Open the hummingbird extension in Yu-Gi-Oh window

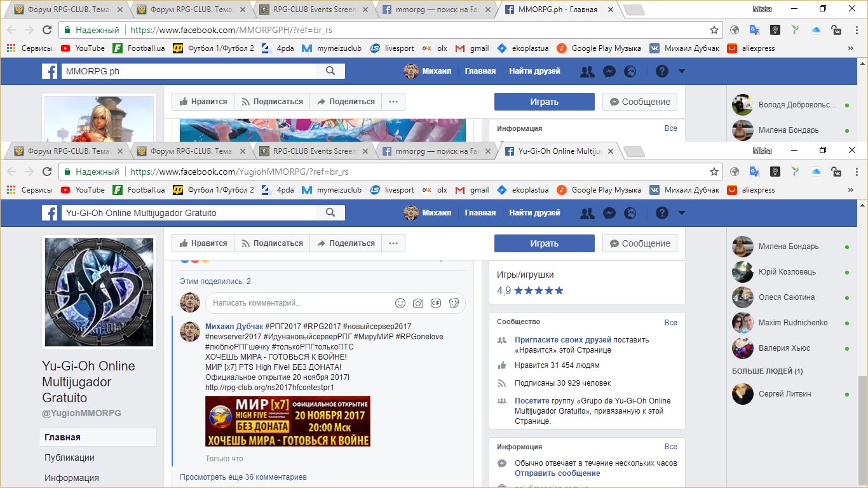pyautogui.click(x=796, y=172)
